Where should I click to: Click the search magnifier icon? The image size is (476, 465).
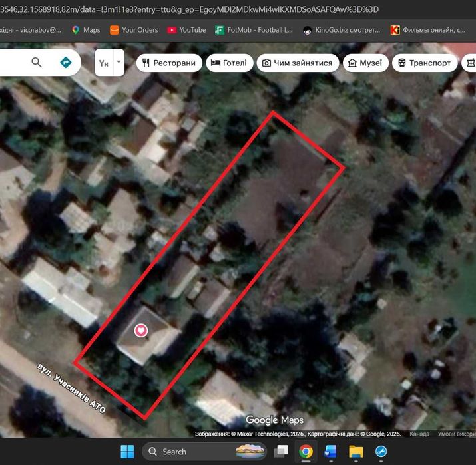click(37, 62)
